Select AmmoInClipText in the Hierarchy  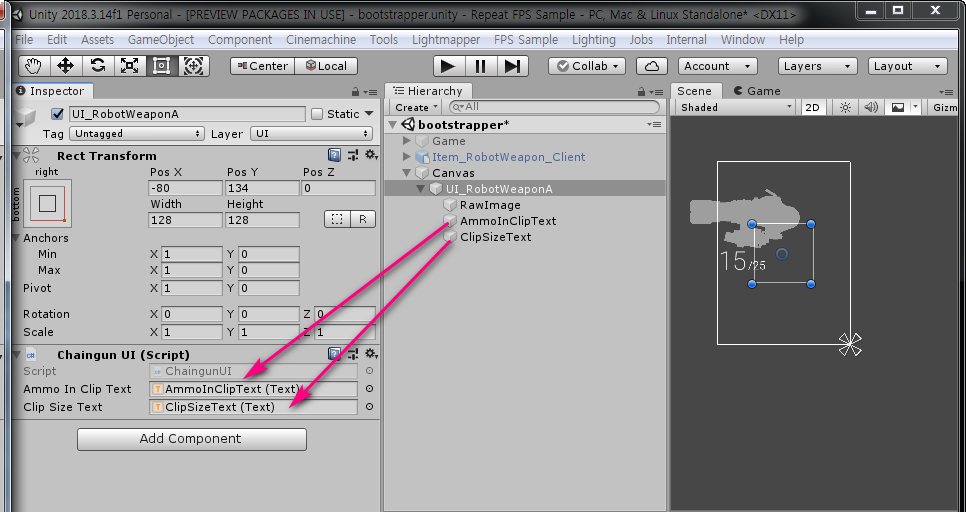click(508, 221)
